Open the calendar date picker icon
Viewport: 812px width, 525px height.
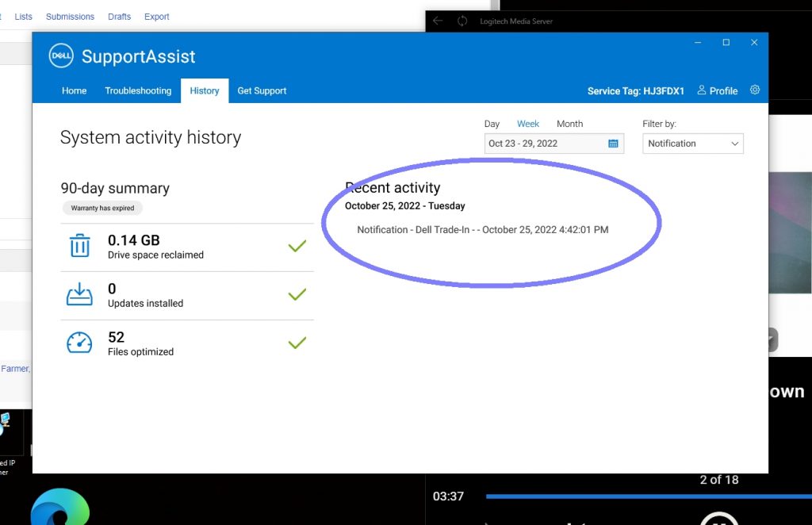point(613,144)
